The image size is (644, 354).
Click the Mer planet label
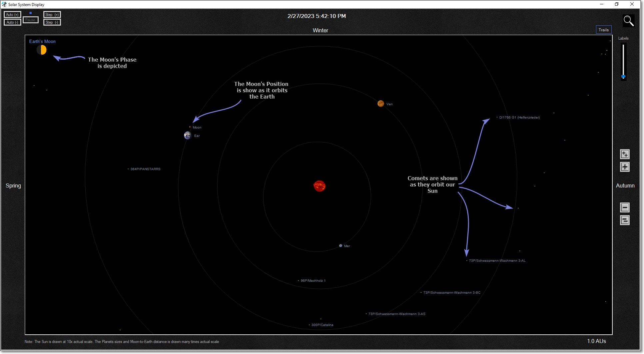pos(347,246)
